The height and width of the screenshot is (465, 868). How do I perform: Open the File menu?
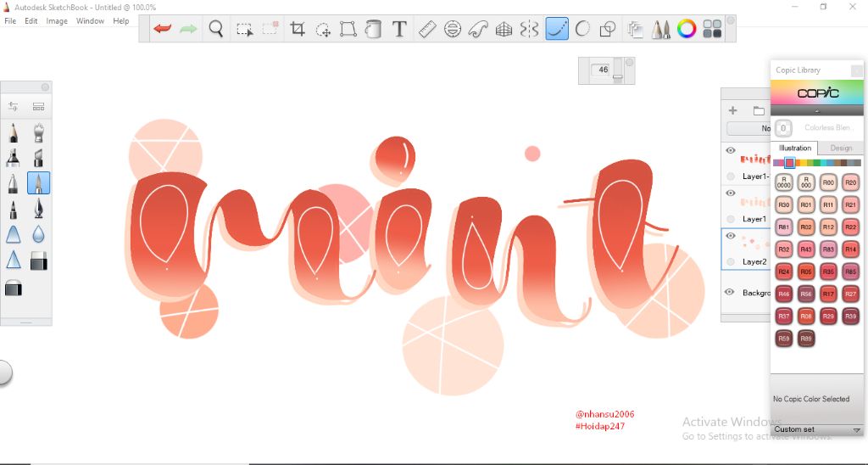tap(10, 21)
